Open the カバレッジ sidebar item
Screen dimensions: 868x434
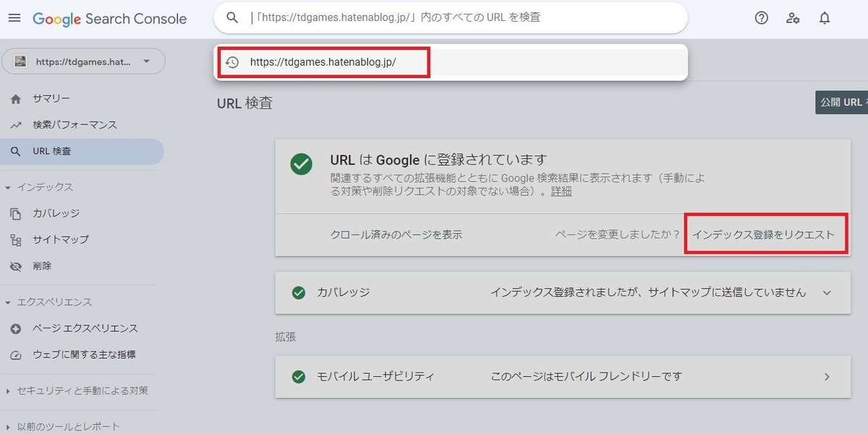tap(56, 213)
